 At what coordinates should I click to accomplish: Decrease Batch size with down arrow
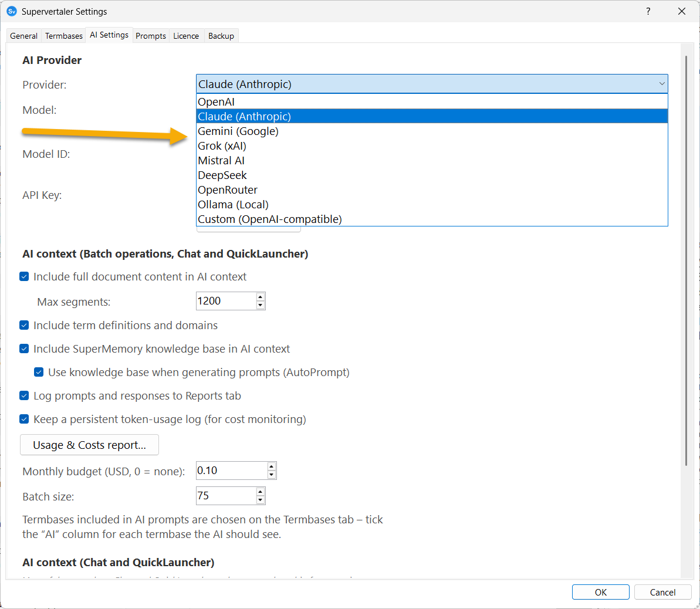[x=261, y=500]
